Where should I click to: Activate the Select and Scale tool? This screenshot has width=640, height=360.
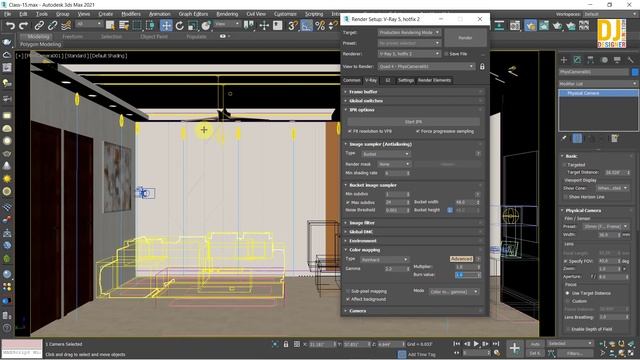[193, 26]
